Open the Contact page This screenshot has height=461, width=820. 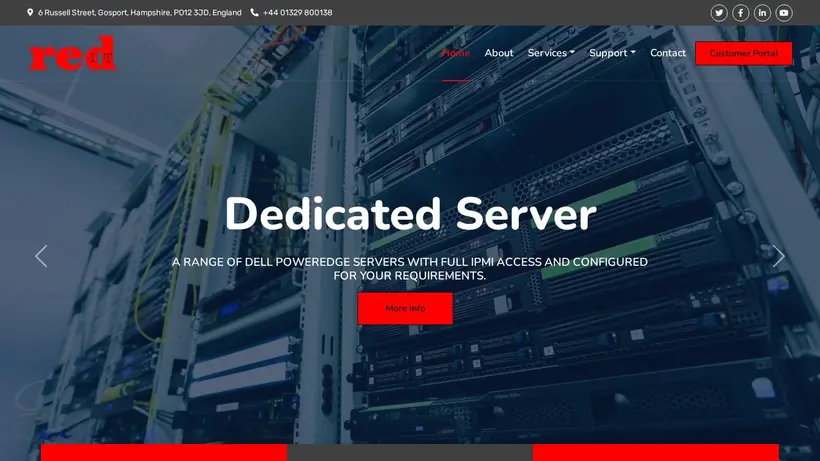point(668,53)
